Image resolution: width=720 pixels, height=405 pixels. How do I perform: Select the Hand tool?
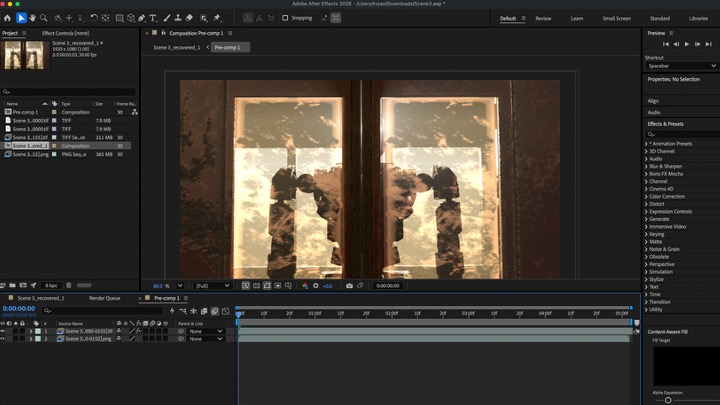click(x=33, y=18)
